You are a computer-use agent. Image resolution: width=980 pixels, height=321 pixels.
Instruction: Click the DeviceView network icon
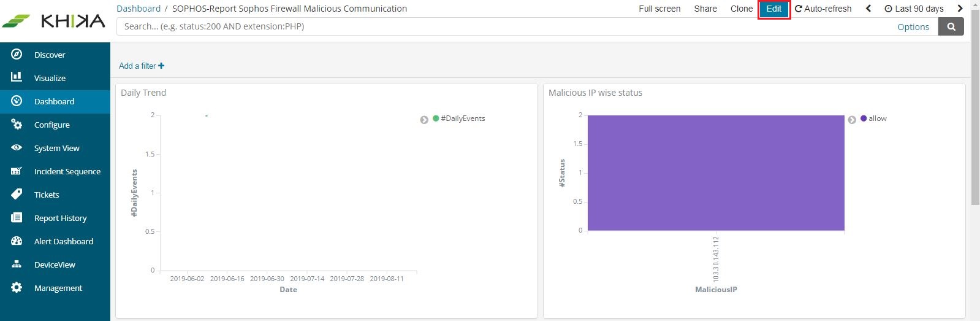coord(17,265)
